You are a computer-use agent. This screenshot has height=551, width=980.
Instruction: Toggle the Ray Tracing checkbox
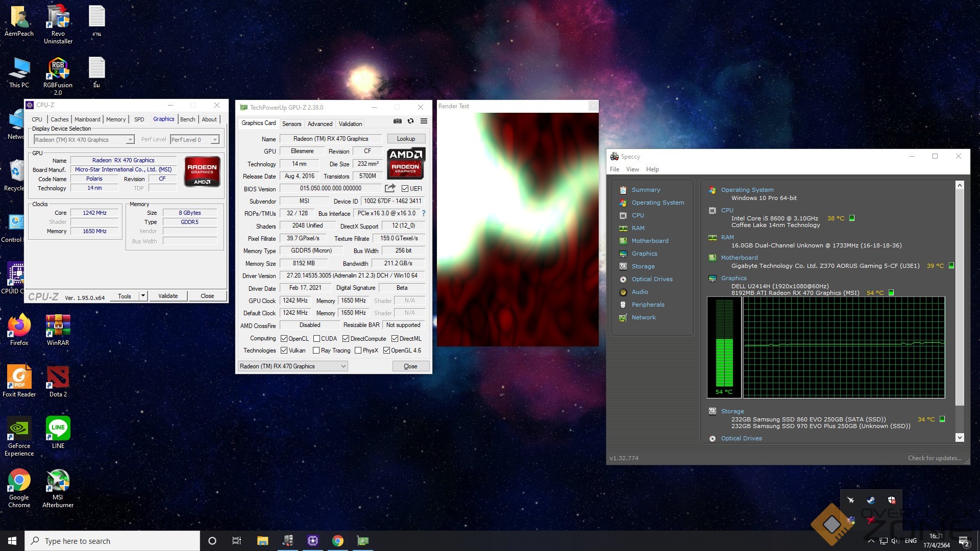316,350
